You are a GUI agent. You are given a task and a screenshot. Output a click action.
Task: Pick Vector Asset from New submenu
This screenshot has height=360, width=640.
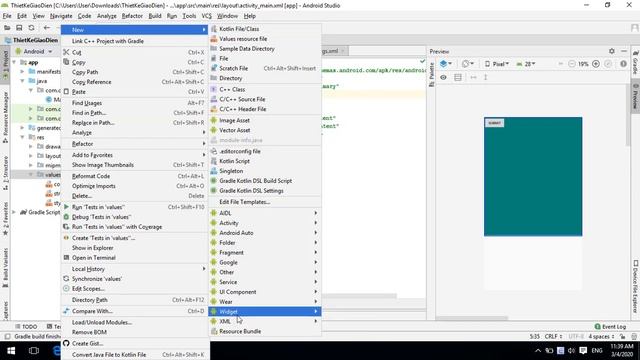pyautogui.click(x=264, y=130)
